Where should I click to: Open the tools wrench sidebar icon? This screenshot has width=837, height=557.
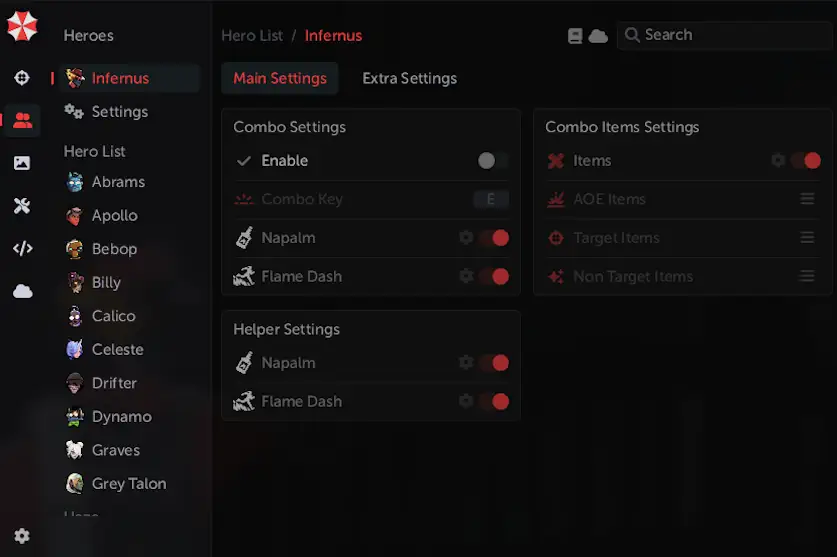coord(22,206)
